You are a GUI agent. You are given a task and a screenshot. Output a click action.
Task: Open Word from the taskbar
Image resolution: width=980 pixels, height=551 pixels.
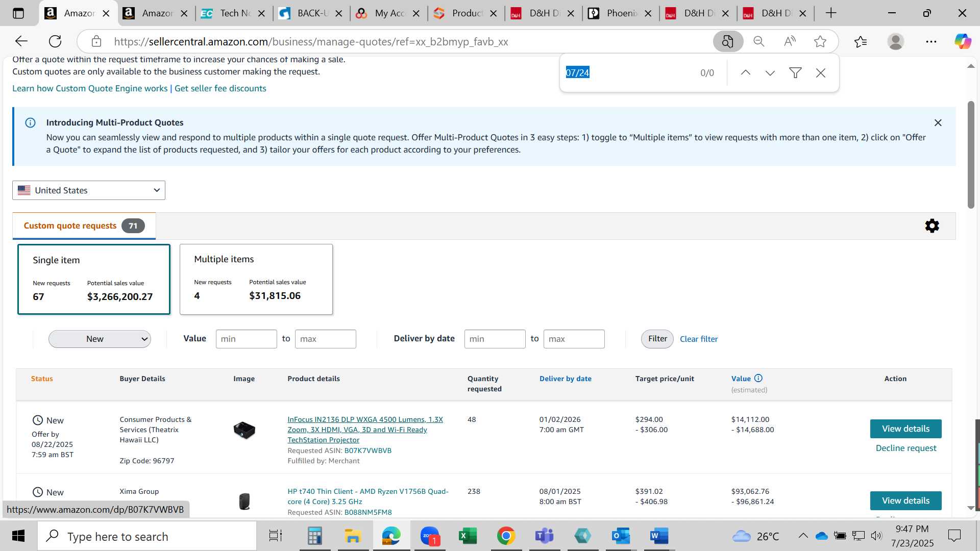coord(659,536)
